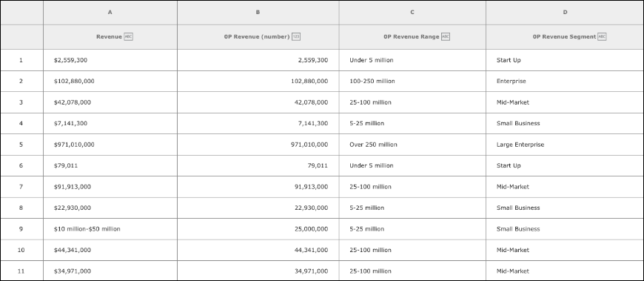Click 'Mid-Market' segment in row 11
Screen dimensions: 644x281
565,271
